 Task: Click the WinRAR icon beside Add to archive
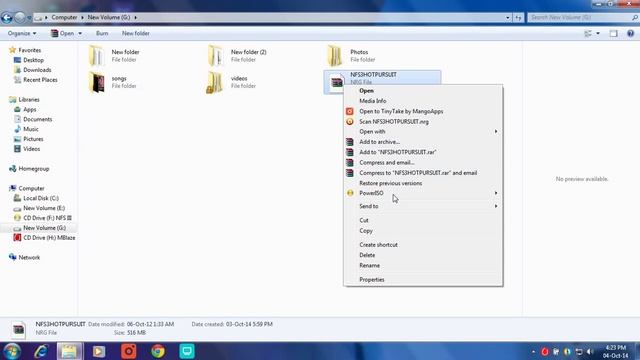tap(350, 142)
